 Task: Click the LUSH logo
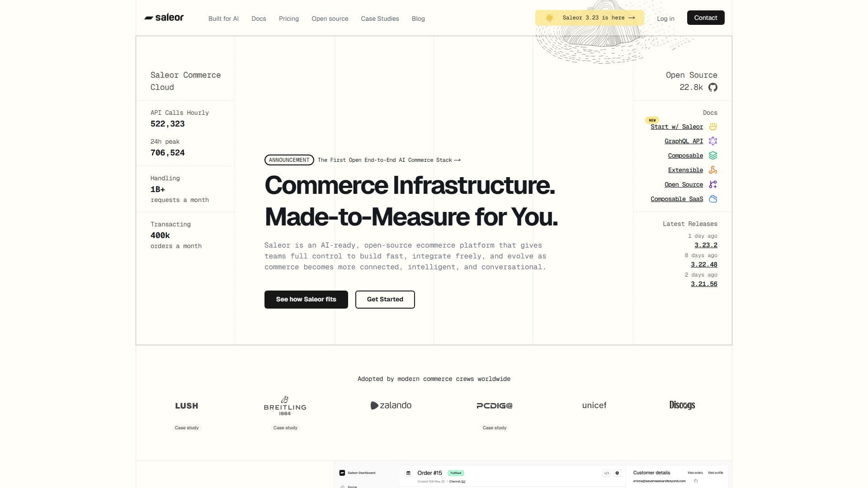[187, 406]
